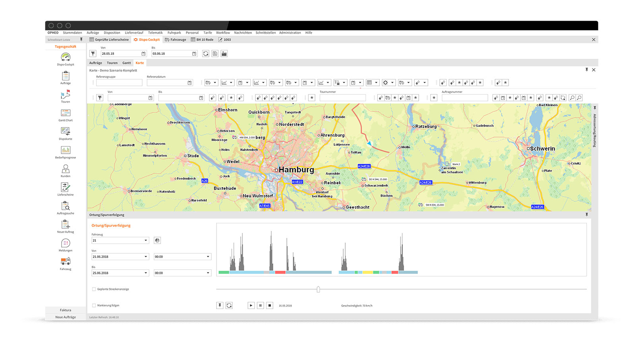Open the Referenzdatum calendar picker

[x=190, y=83]
